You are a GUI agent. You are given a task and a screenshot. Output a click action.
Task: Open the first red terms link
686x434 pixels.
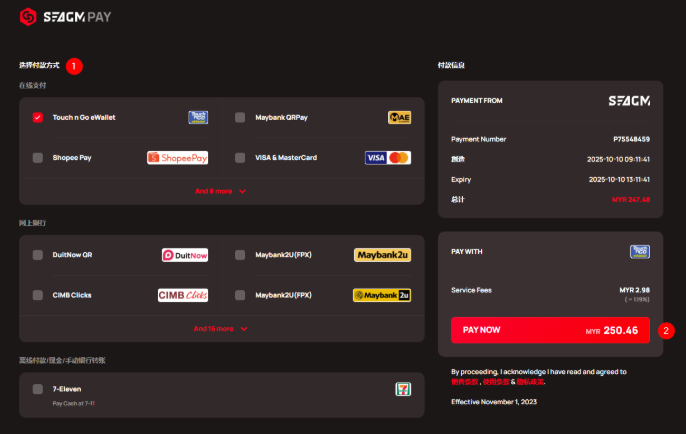pos(465,382)
